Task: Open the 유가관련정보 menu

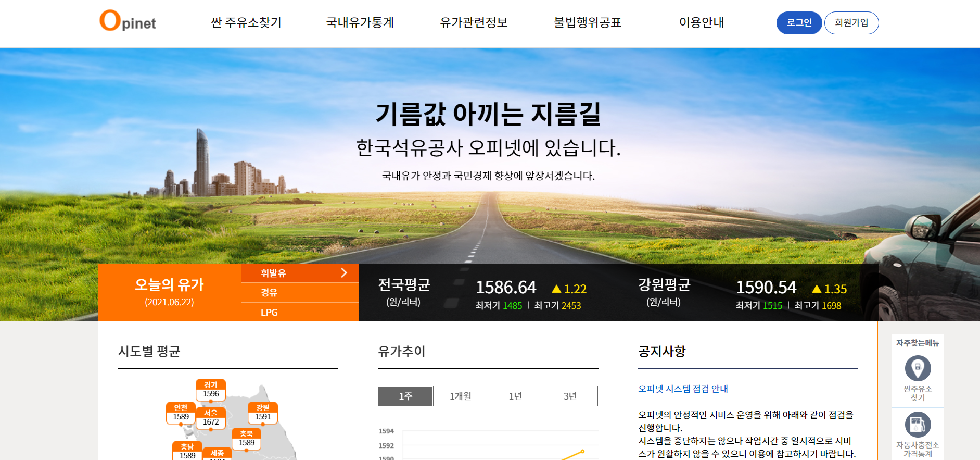Action: pos(474,22)
